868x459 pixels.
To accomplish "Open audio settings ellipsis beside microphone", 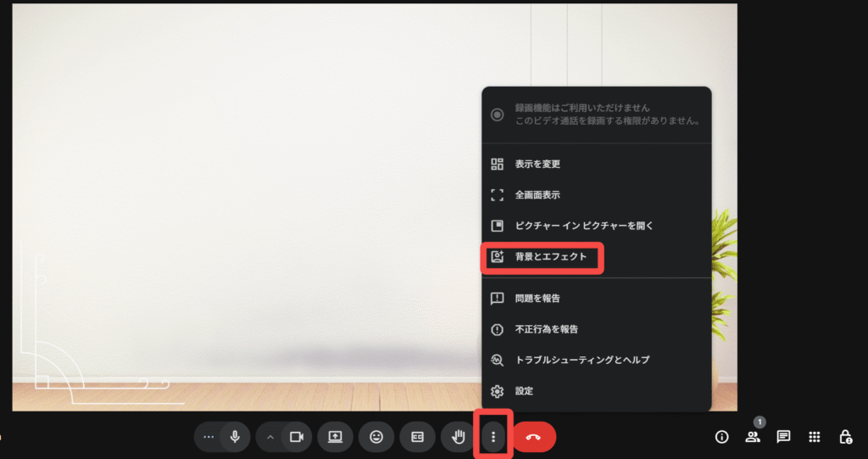I will pyautogui.click(x=209, y=437).
